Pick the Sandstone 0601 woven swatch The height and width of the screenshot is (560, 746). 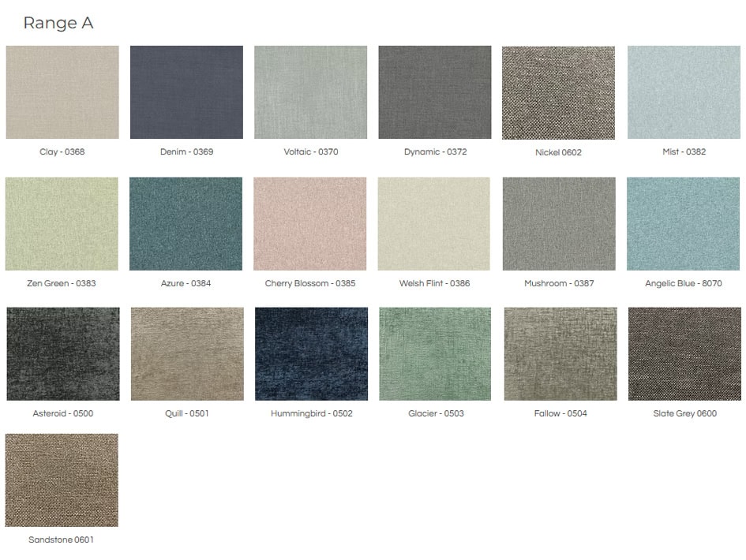[62, 480]
